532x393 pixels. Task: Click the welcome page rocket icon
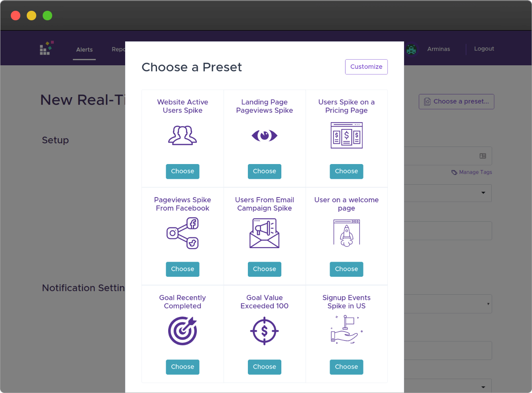tap(347, 233)
